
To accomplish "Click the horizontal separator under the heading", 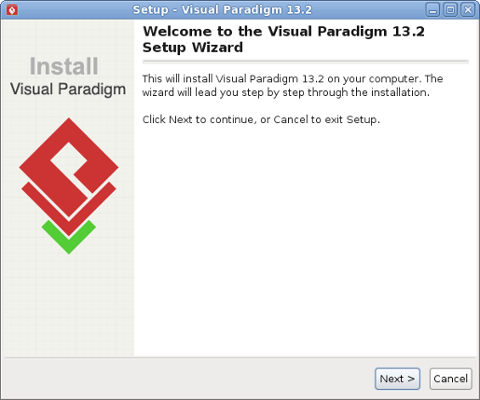I will (x=306, y=62).
